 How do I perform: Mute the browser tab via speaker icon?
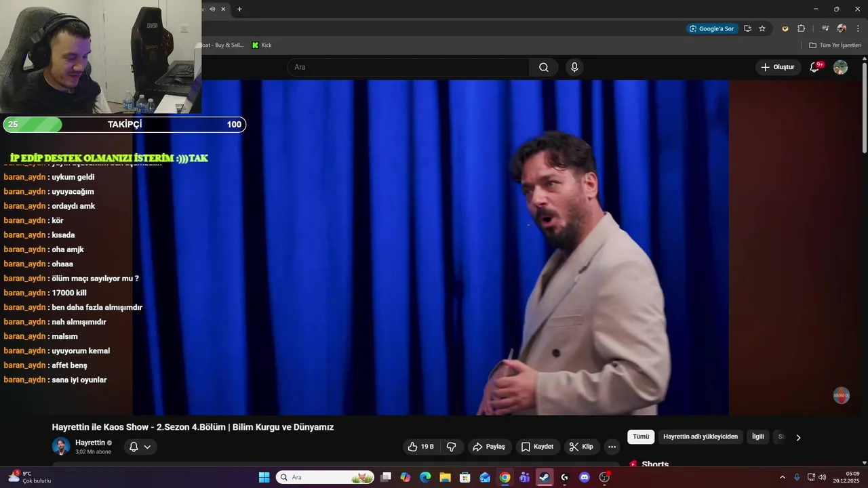click(x=212, y=9)
